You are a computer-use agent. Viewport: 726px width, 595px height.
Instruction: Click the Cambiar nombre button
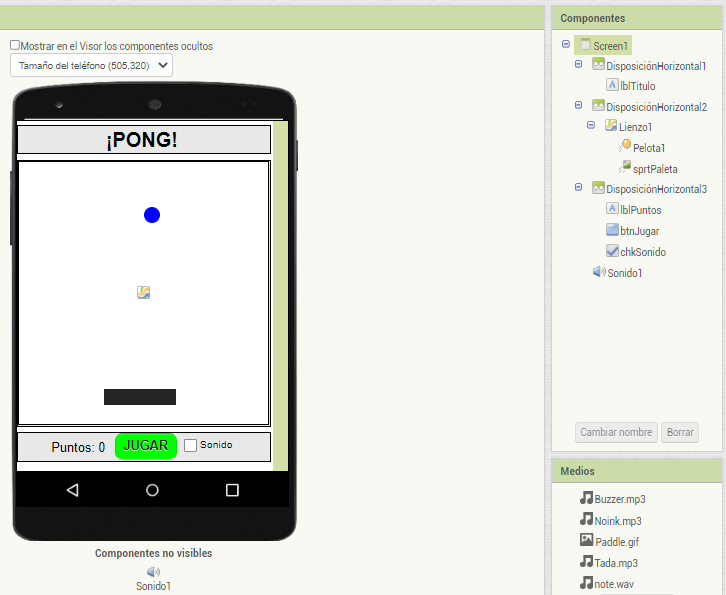point(616,433)
